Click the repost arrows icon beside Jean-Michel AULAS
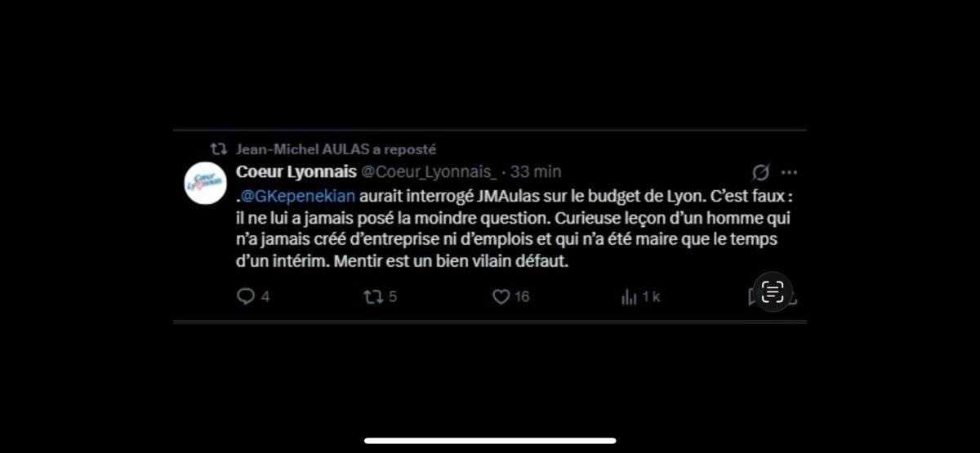Image resolution: width=980 pixels, height=453 pixels. (218, 149)
